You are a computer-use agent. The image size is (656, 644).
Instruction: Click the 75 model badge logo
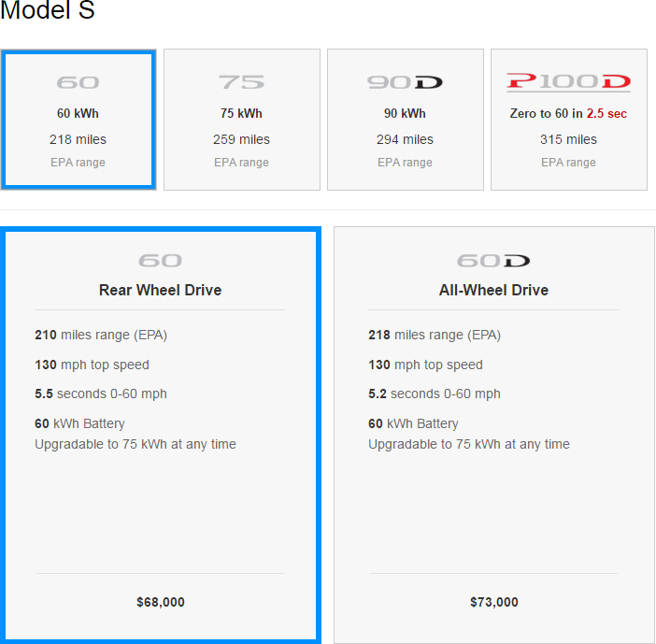[x=241, y=82]
